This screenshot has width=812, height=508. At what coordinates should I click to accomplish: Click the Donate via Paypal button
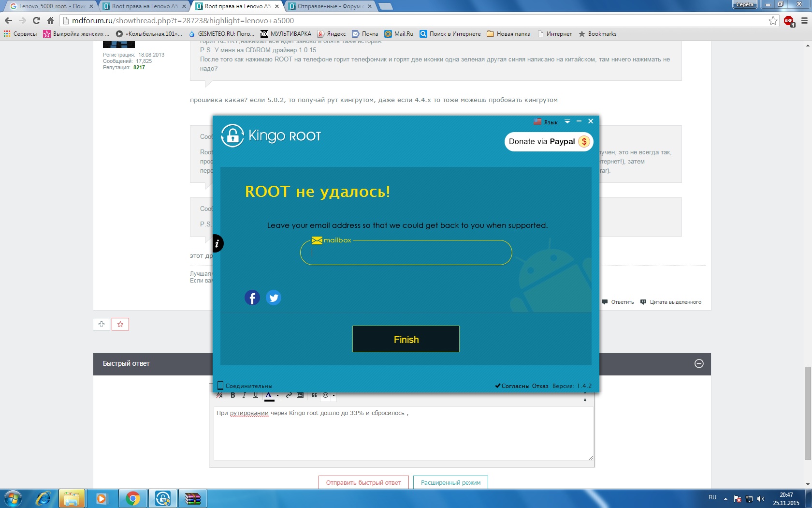pos(548,142)
